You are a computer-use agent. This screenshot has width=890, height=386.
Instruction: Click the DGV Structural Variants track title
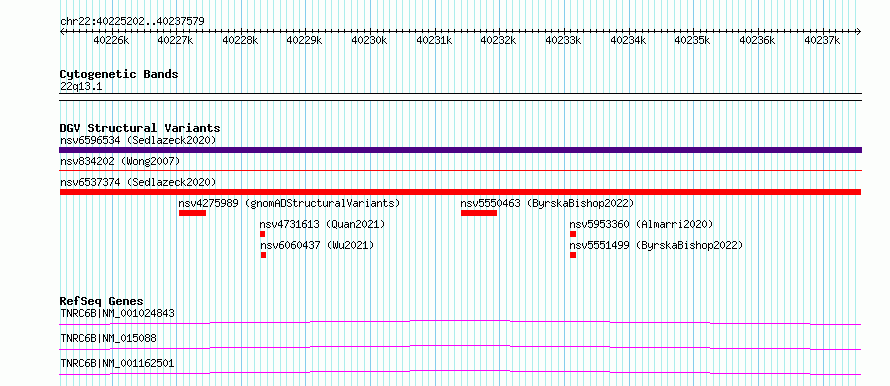point(140,128)
